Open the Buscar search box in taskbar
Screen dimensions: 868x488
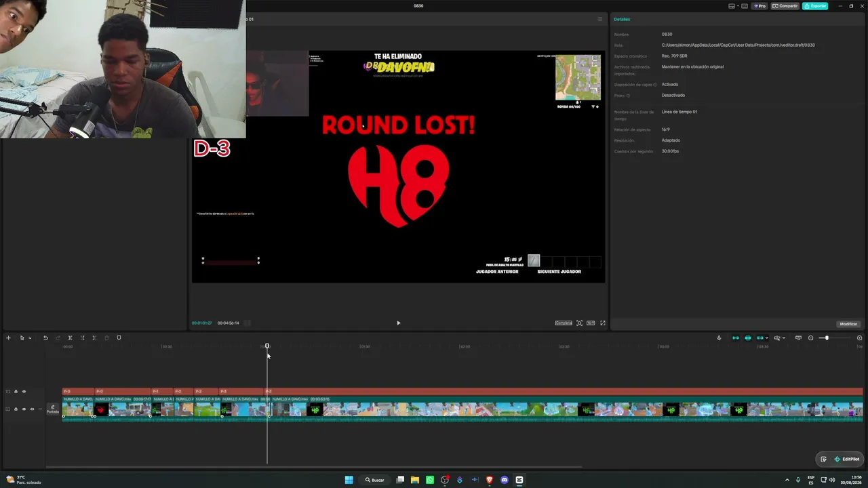375,480
